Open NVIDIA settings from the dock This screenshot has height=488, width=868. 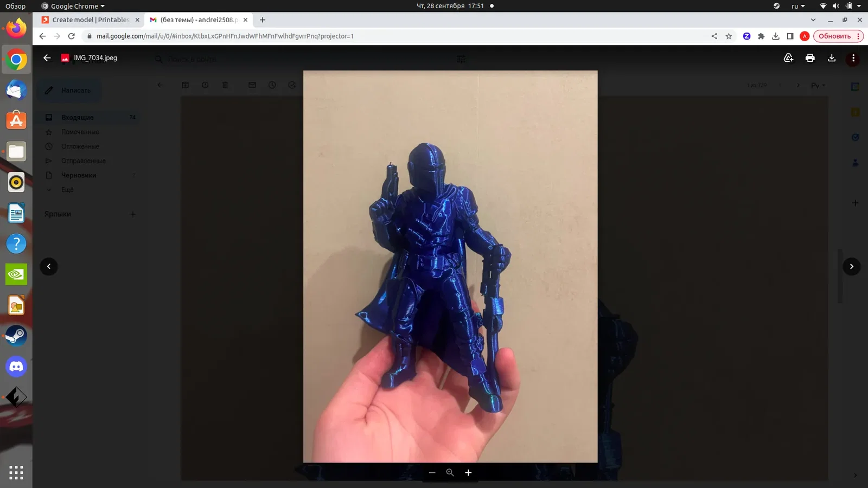(16, 274)
